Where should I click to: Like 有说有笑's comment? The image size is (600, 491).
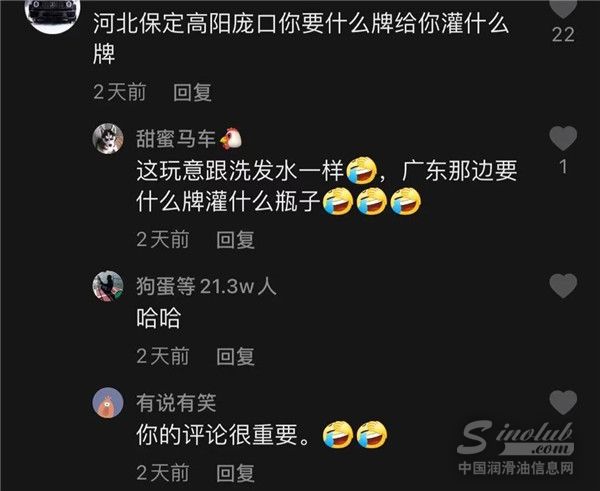coord(563,402)
